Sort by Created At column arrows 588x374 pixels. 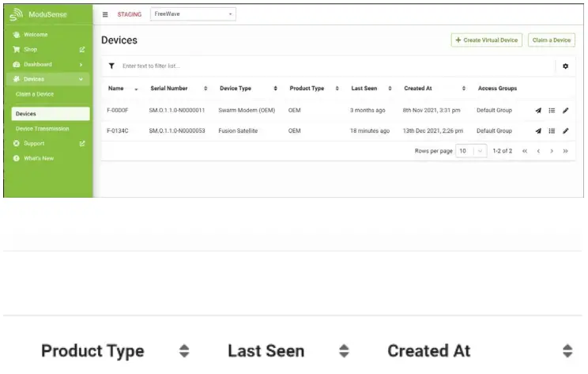[464, 88]
